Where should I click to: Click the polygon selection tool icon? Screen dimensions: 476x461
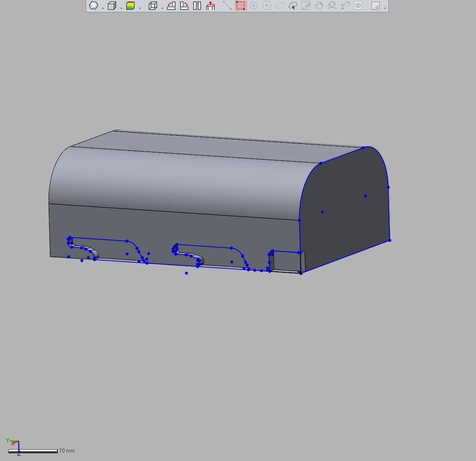266,6
